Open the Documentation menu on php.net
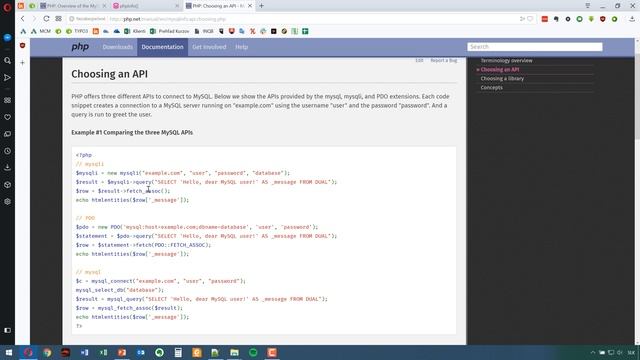Screen dimensions: 640x360 162,47
